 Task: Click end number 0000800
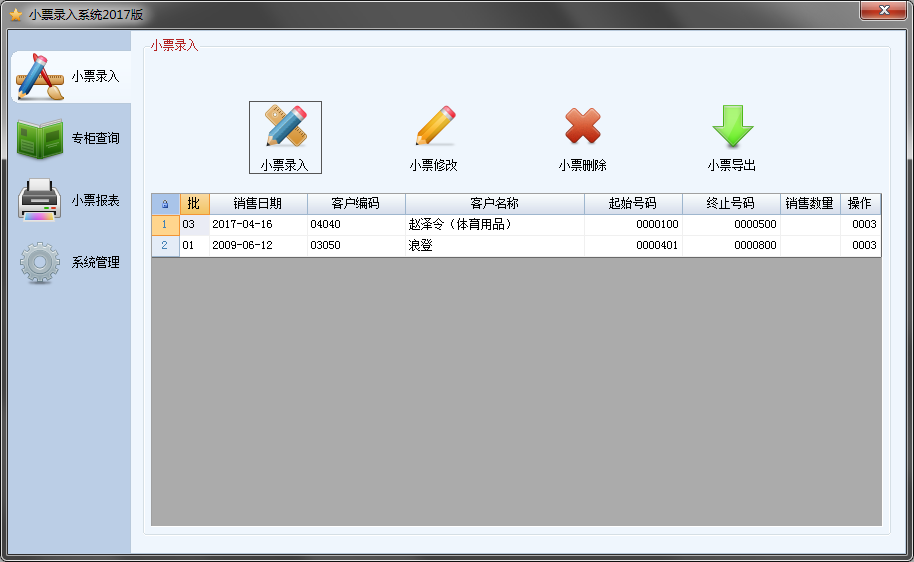click(x=731, y=246)
